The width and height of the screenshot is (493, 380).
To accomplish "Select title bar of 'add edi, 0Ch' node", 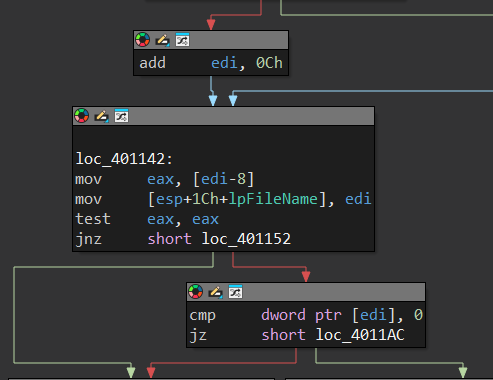I will (x=211, y=40).
